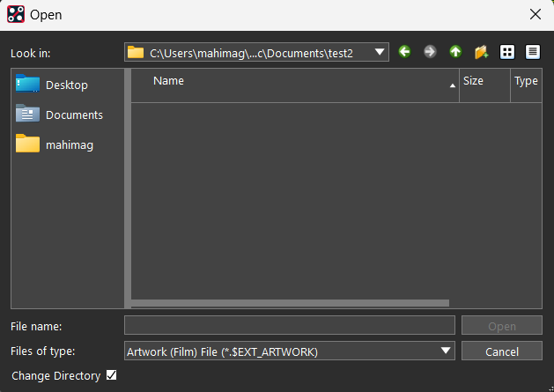The image size is (554, 392).
Task: Click the Open button
Action: coord(501,326)
